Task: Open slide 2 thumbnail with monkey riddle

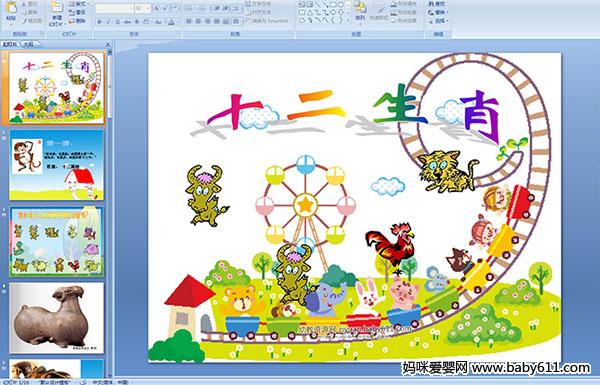Action: [x=57, y=165]
